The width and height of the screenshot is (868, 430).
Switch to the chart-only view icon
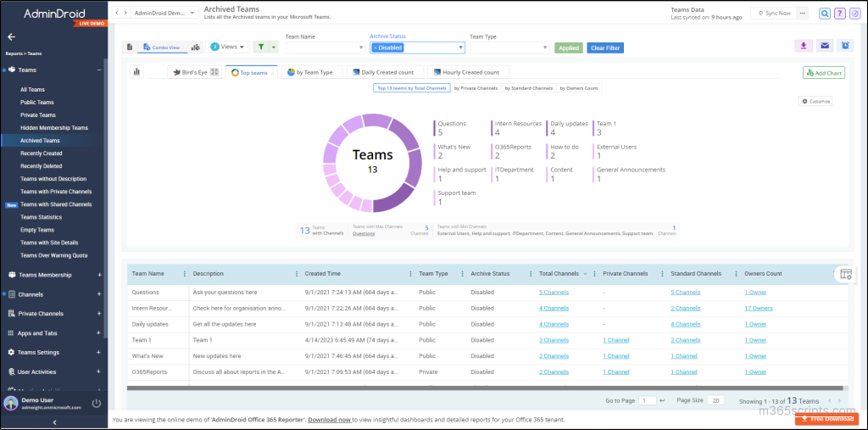point(196,47)
